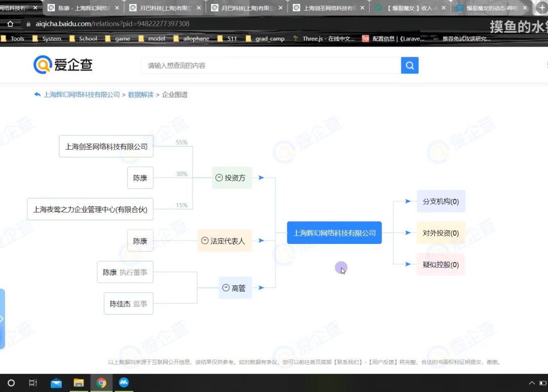
Task: Click the blue search magnifier button
Action: click(x=409, y=65)
